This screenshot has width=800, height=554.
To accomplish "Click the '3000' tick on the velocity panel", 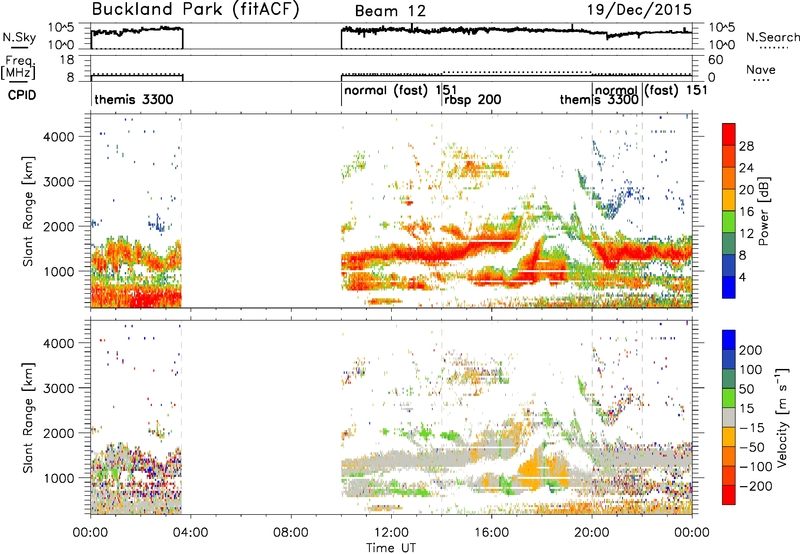I will coord(58,388).
